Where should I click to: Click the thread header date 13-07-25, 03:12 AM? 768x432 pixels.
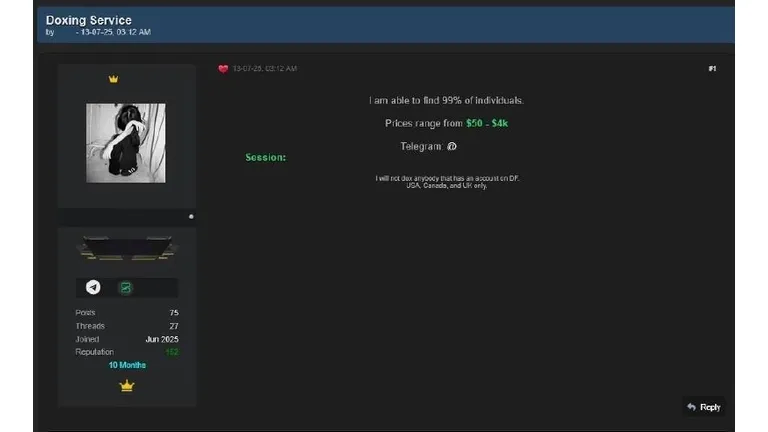(116, 32)
